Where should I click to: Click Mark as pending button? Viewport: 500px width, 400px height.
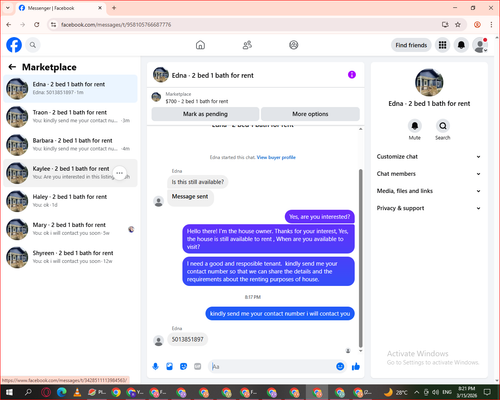coord(205,114)
